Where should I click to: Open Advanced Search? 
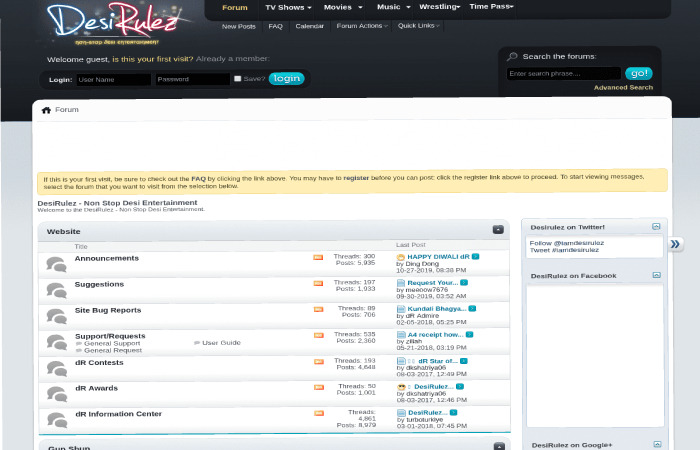623,88
